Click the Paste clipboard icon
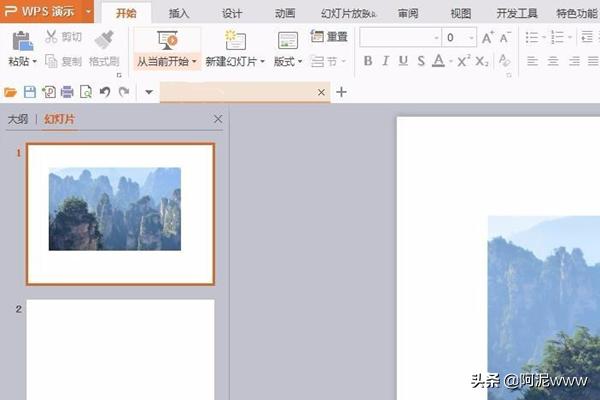Viewport: 600px width, 400px height. point(23,41)
